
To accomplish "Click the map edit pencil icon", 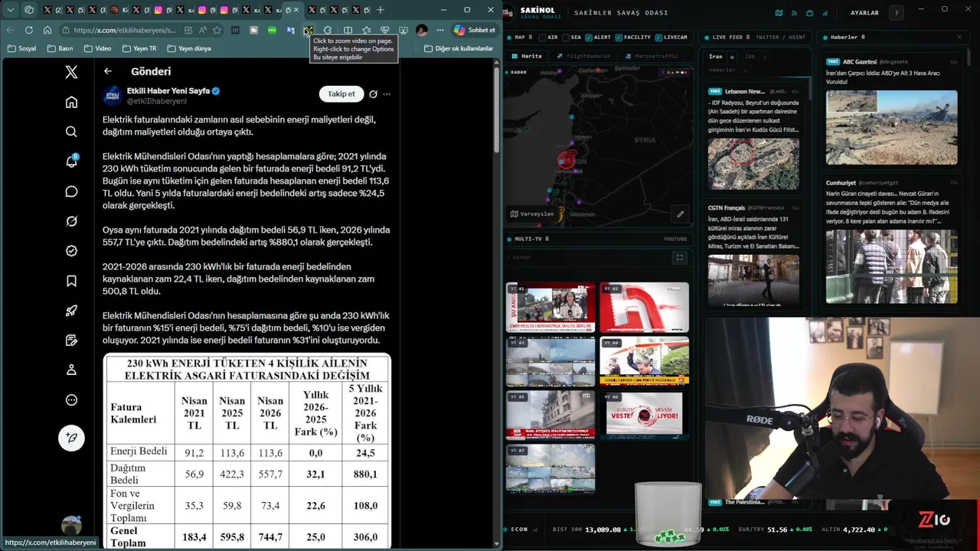I will 680,214.
